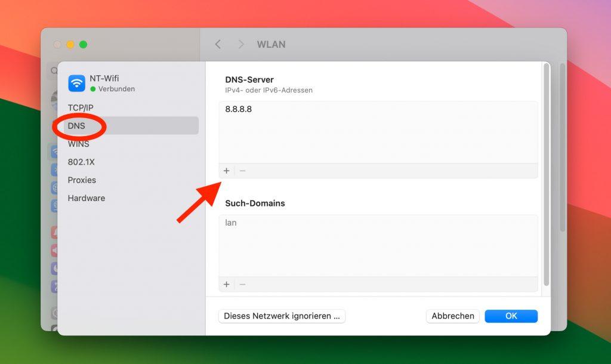Click the green zoom window button

(x=83, y=44)
